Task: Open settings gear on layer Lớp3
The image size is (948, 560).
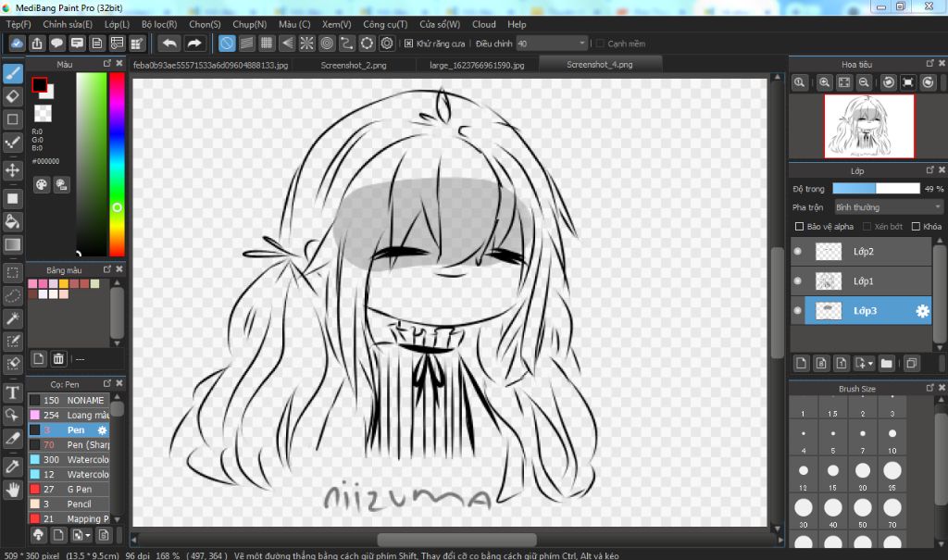Action: point(922,311)
